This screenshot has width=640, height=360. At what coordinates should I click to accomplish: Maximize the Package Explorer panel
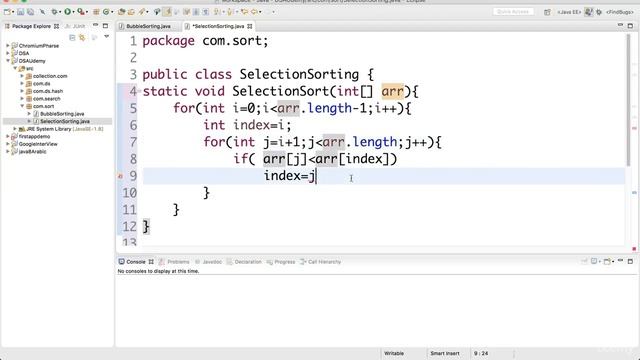click(105, 26)
